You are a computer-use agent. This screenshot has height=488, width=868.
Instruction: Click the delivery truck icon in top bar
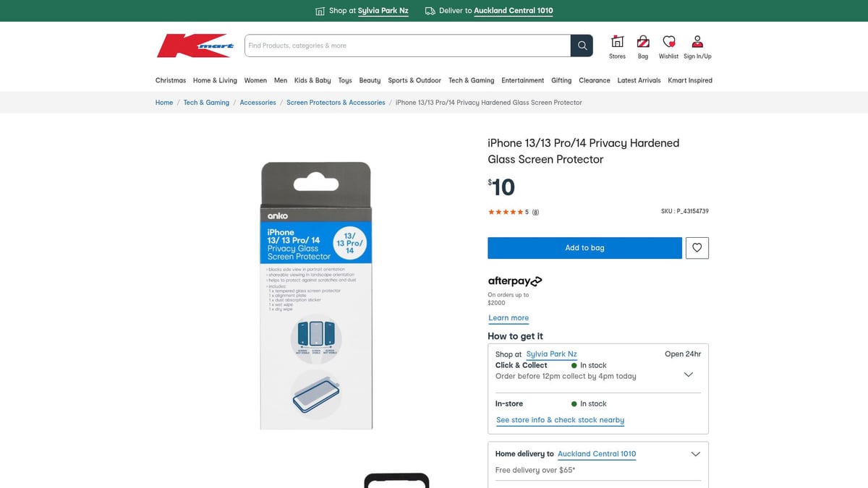click(430, 12)
